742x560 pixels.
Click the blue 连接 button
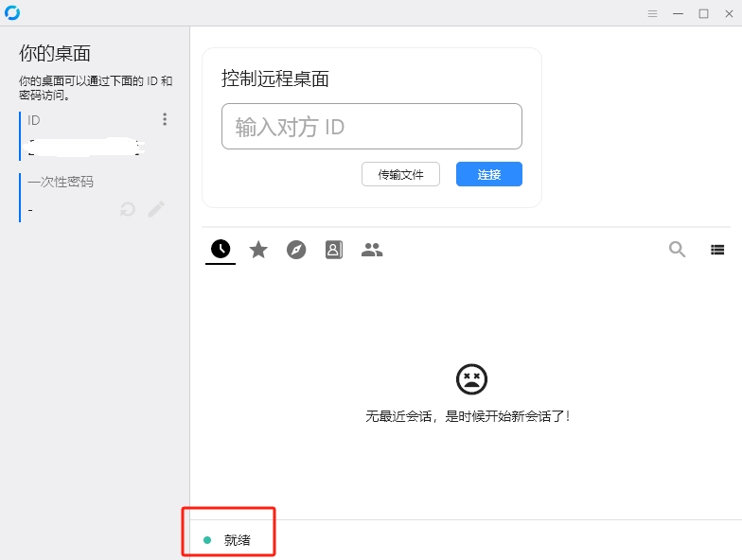(488, 174)
